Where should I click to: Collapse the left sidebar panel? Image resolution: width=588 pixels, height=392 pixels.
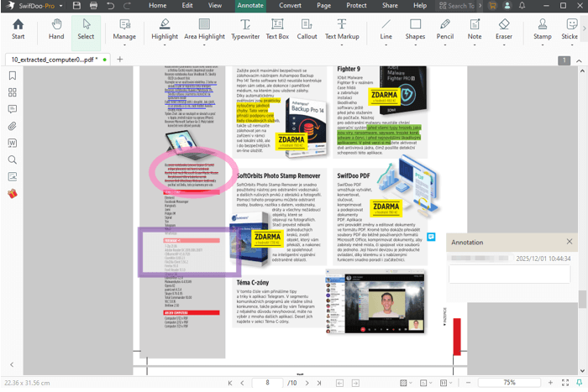(x=12, y=364)
